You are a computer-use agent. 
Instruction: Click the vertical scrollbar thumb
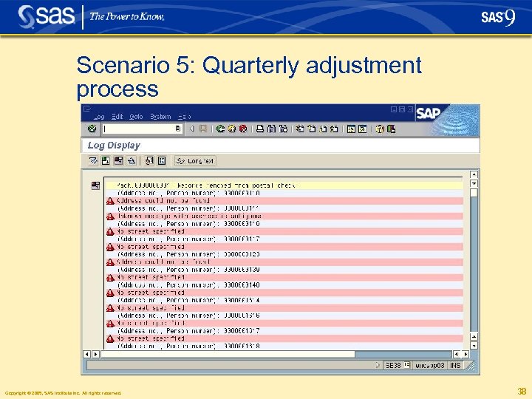point(474,193)
